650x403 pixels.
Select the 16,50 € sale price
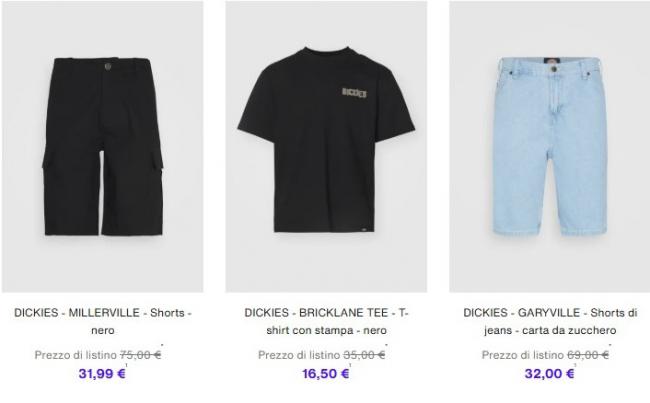325,374
